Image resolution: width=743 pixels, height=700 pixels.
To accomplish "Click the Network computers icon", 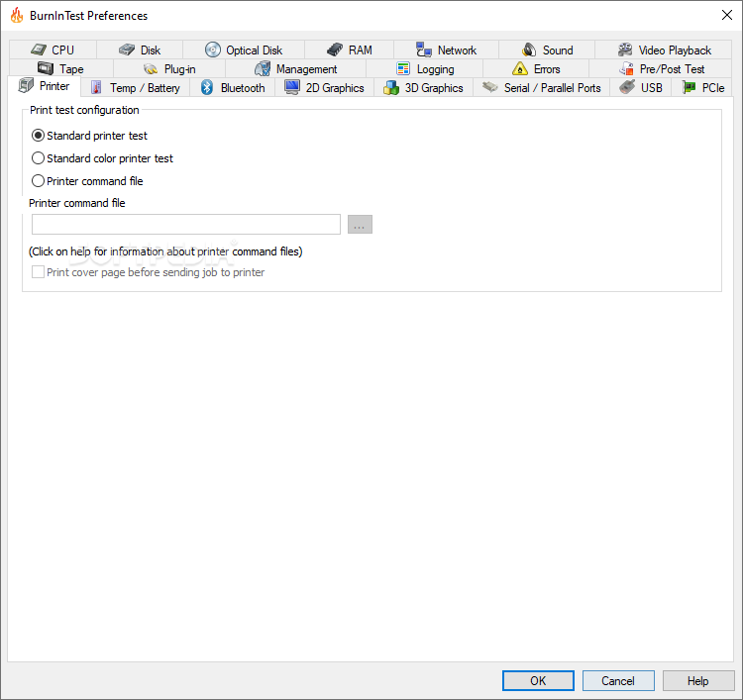I will (x=424, y=50).
